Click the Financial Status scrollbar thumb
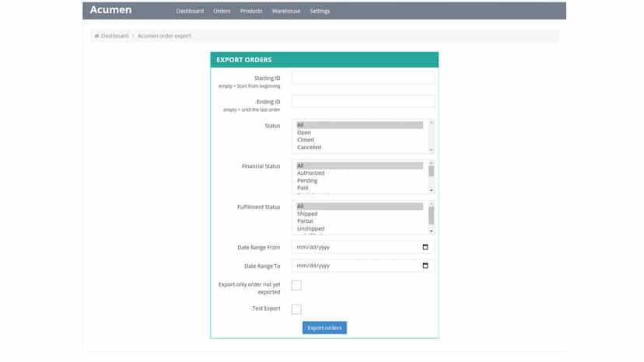 pyautogui.click(x=431, y=171)
